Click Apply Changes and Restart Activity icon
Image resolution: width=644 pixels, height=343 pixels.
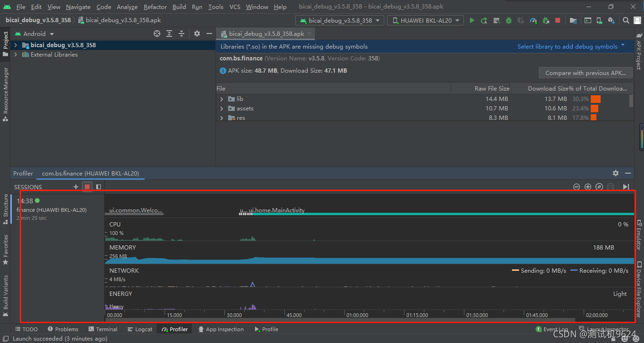[x=484, y=20]
